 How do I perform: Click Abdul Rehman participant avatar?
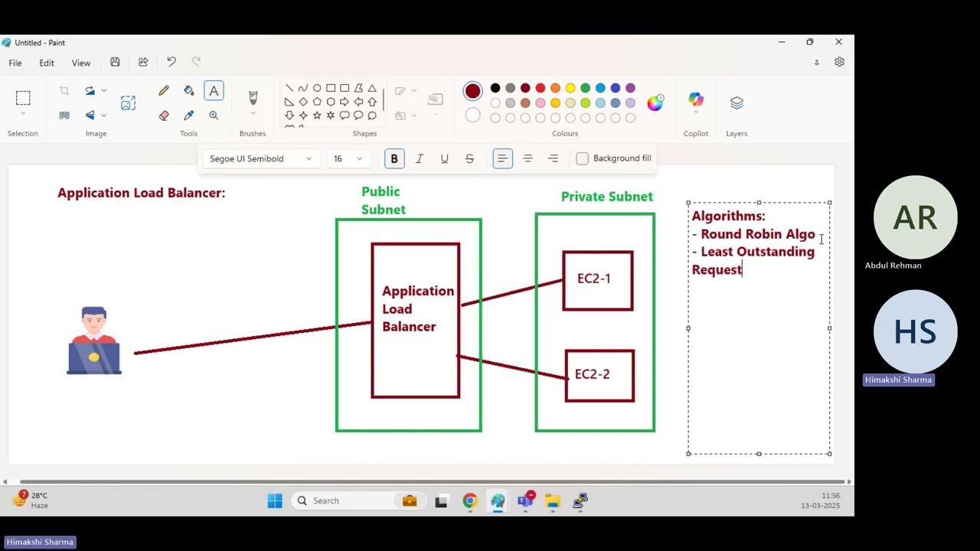(x=916, y=217)
